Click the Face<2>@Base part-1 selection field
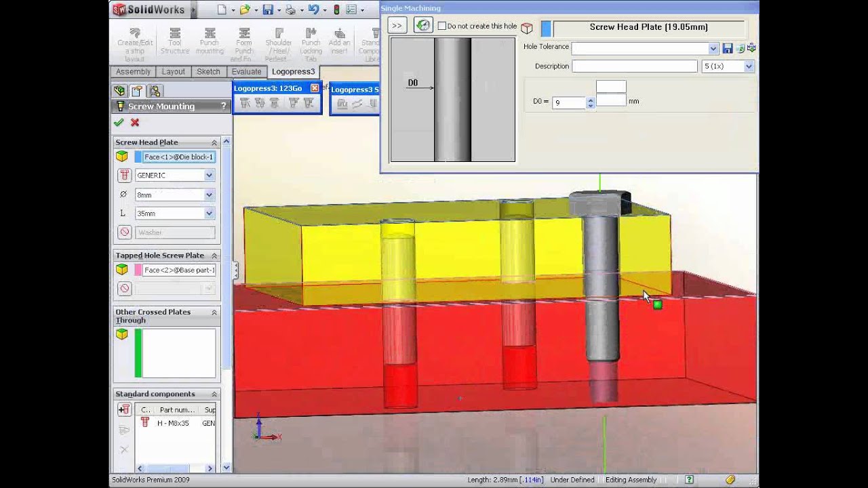The image size is (868, 488). 179,270
